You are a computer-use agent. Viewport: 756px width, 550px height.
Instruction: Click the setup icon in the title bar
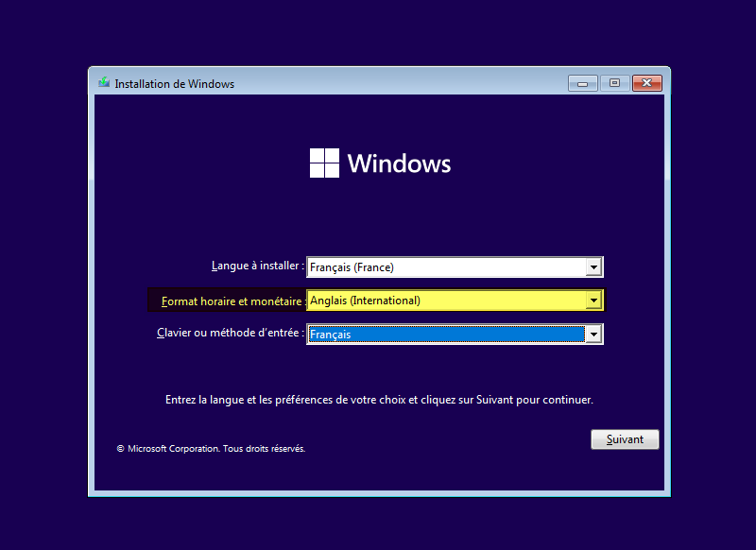point(103,82)
